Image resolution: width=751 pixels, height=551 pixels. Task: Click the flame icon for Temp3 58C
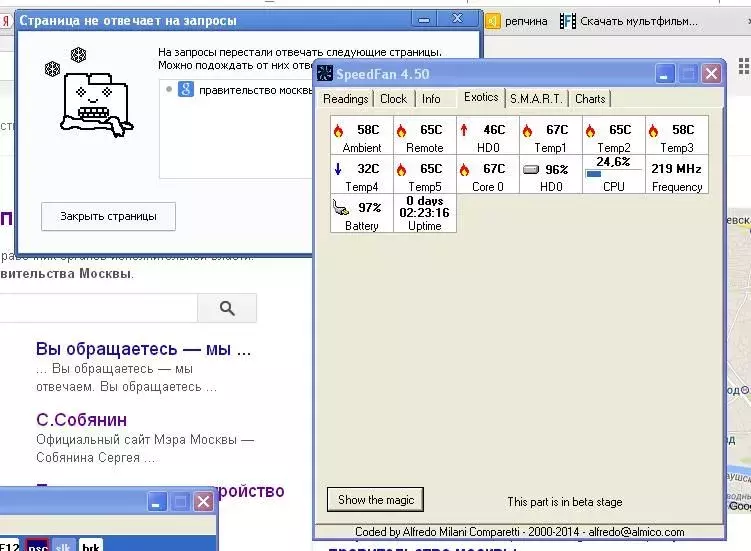pyautogui.click(x=653, y=130)
